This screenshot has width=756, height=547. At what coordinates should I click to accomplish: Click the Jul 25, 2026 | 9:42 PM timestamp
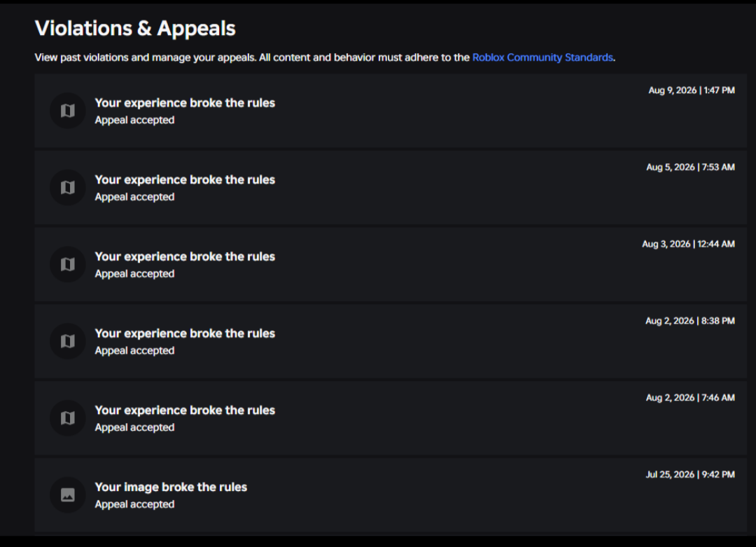(690, 474)
